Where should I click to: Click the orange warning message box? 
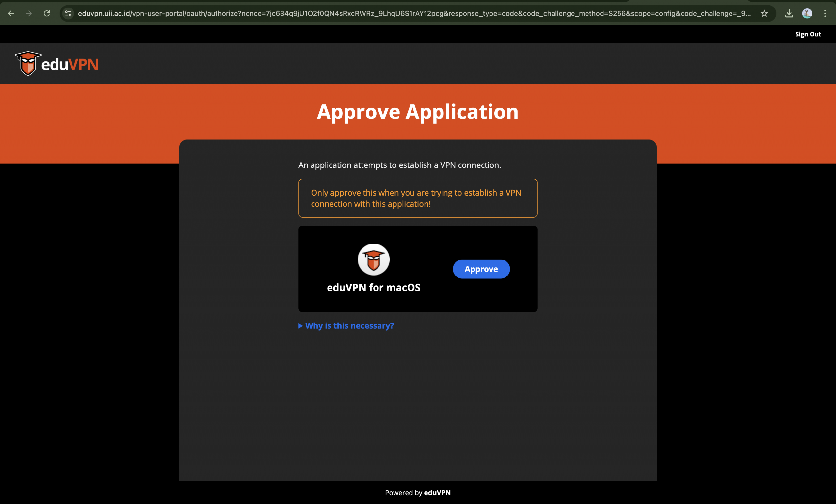(x=418, y=198)
